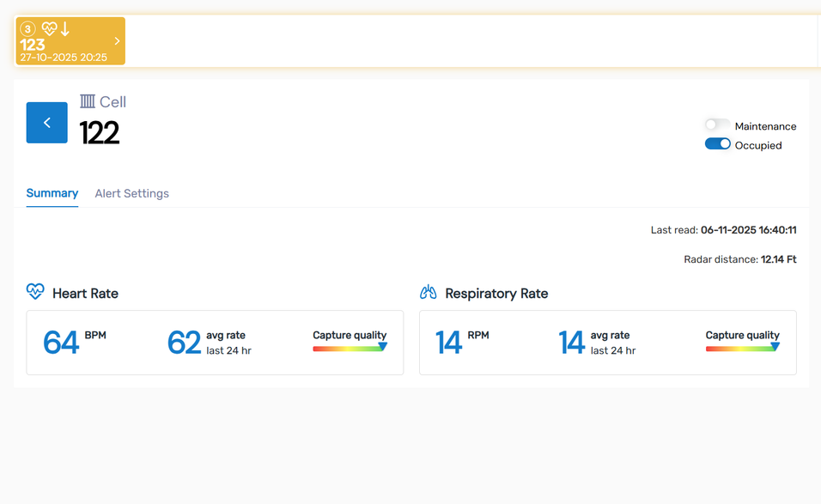Toggle the Maintenance switch on
Screen dimensions: 821x504
(717, 125)
